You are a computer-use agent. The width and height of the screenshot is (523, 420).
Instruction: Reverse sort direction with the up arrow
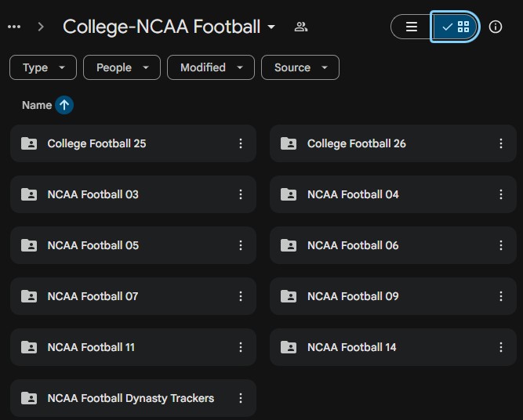point(64,105)
